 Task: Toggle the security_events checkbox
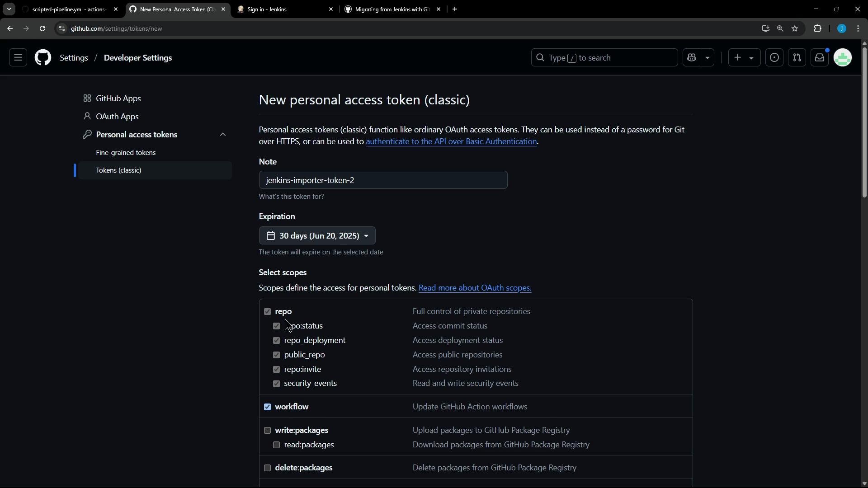tap(276, 384)
